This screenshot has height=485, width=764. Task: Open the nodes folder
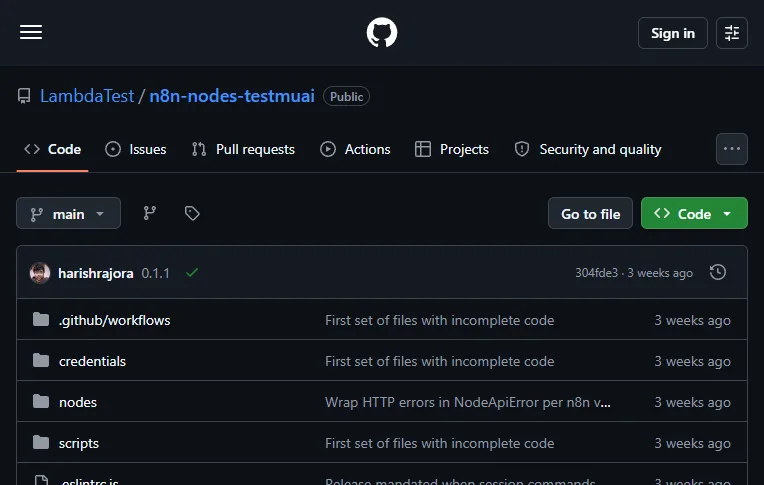point(78,402)
